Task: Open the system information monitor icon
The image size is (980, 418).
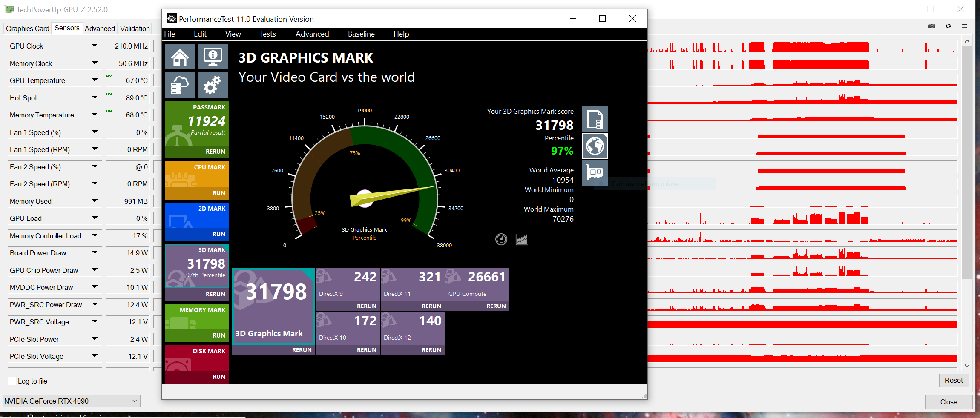Action: pos(213,57)
